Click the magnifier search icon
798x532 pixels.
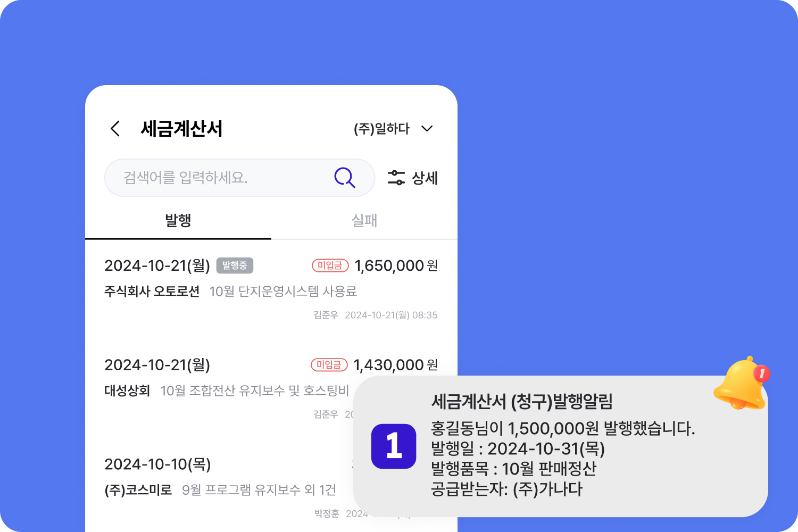(x=345, y=178)
